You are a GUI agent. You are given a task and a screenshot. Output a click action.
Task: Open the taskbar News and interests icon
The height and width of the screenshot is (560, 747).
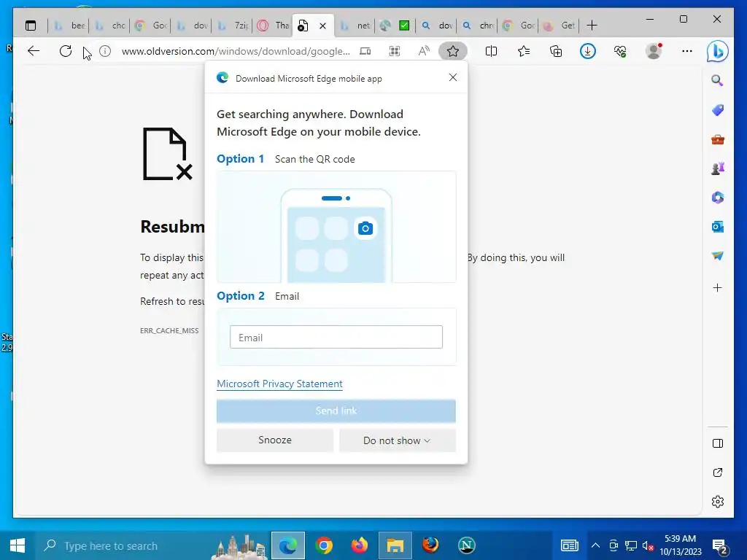[x=569, y=545]
